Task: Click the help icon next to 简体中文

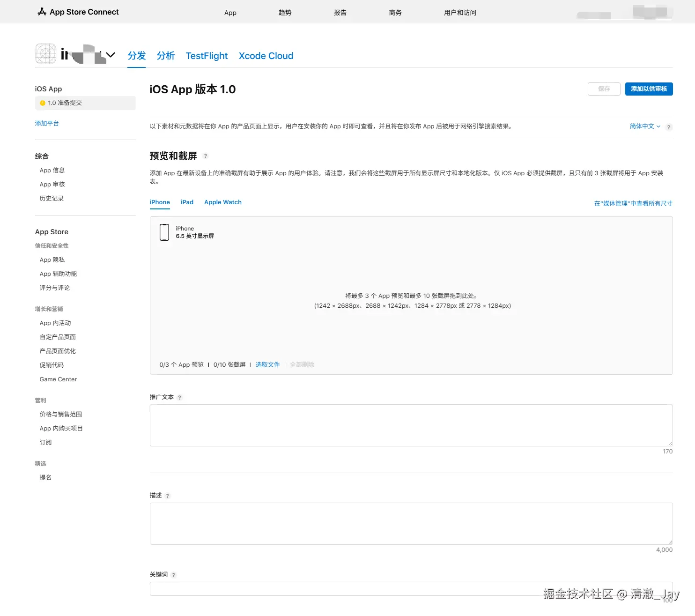Action: pos(669,127)
